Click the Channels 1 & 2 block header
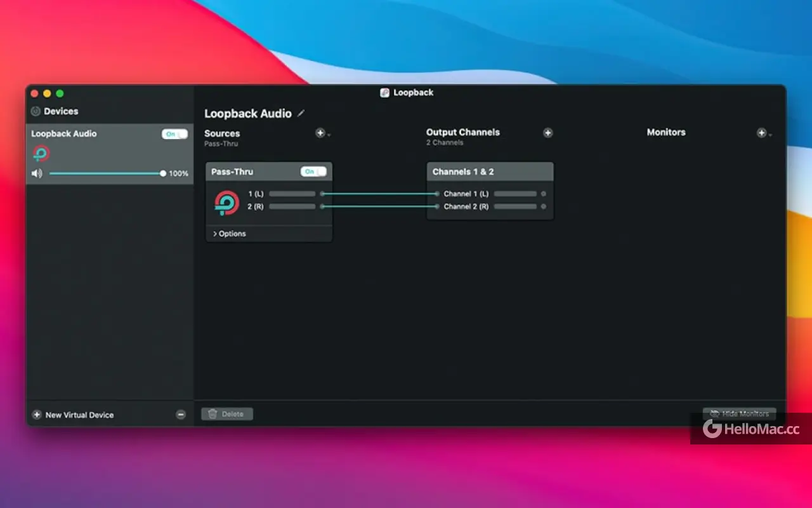Image resolution: width=812 pixels, height=508 pixels. [x=490, y=171]
